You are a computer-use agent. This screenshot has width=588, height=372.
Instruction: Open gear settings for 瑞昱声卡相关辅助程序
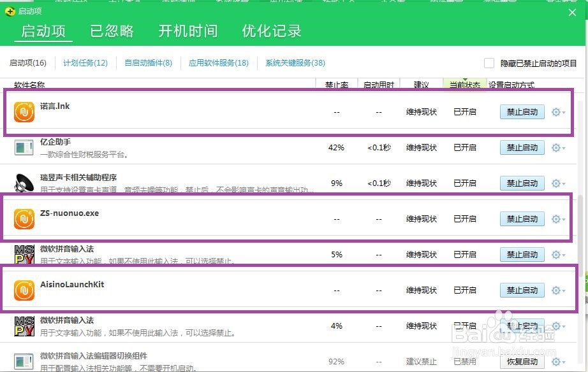558,183
